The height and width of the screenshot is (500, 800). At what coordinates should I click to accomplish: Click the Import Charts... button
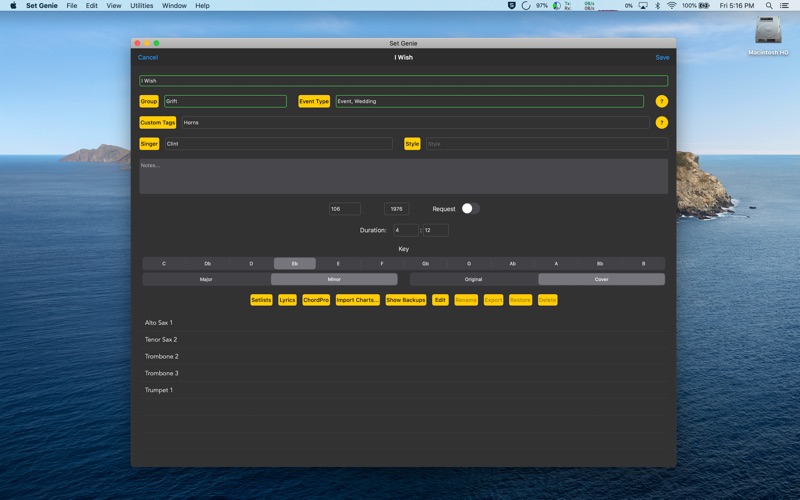[358, 300]
